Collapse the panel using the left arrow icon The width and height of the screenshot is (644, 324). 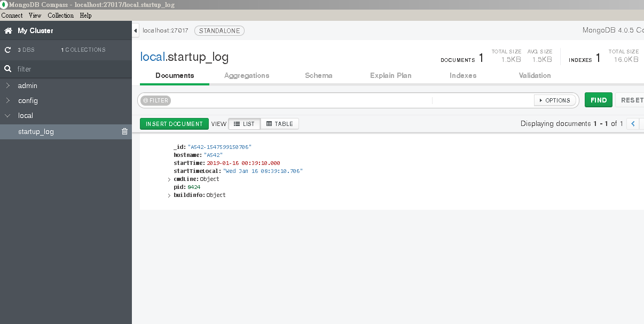click(x=135, y=30)
